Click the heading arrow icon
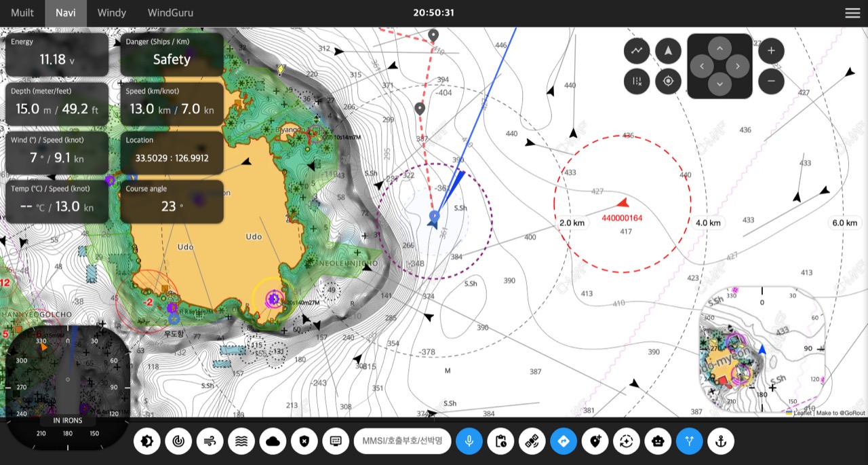The width and height of the screenshot is (868, 465). click(668, 50)
